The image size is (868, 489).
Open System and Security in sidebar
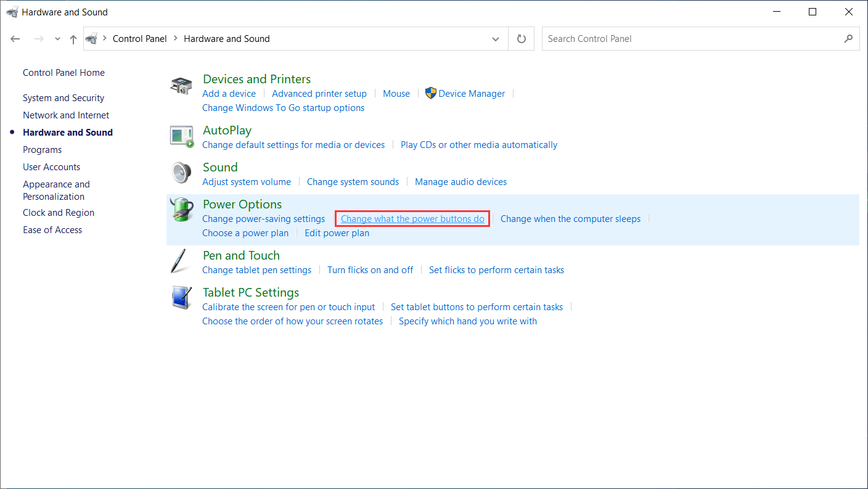63,98
